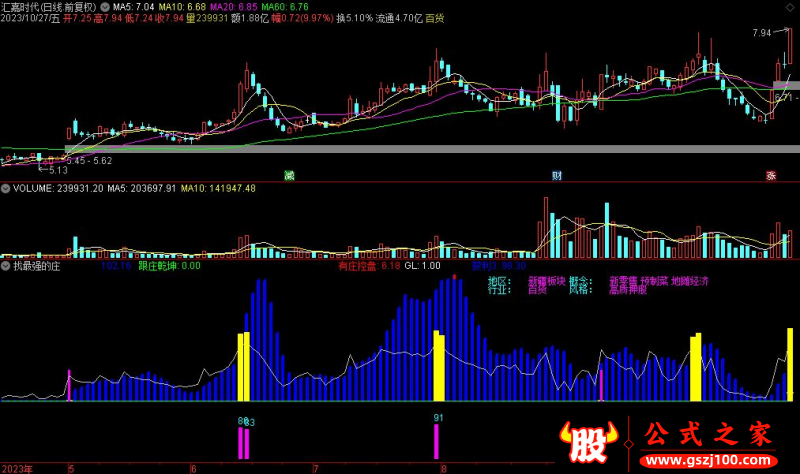Click the tallest cyan volume bar
This screenshot has height=474, width=800.
[607, 230]
